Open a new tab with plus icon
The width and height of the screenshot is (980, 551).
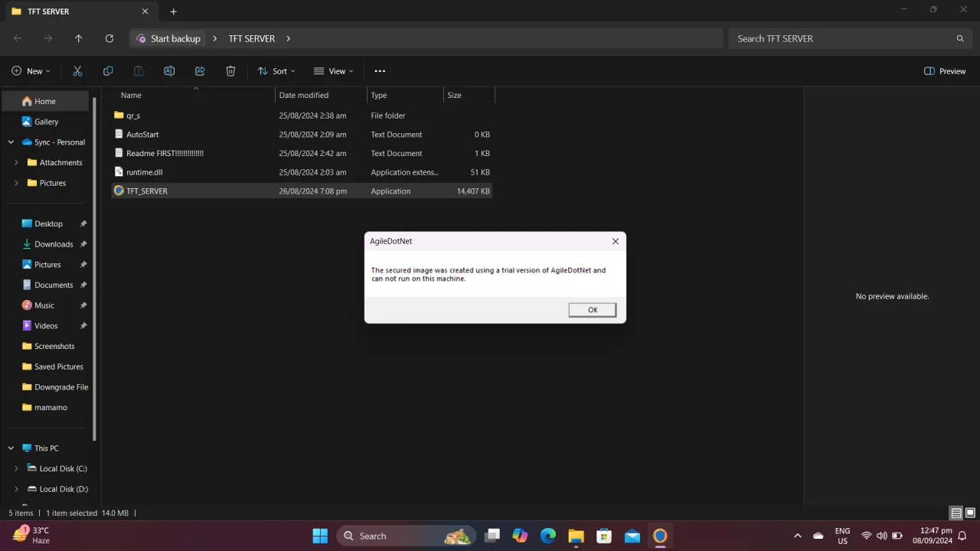click(x=173, y=11)
